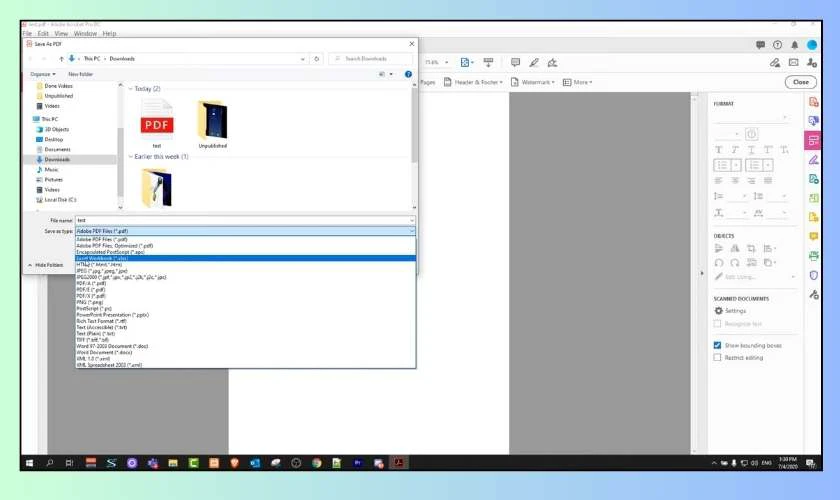Click the blue account profile circle
840x500 pixels.
[812, 45]
